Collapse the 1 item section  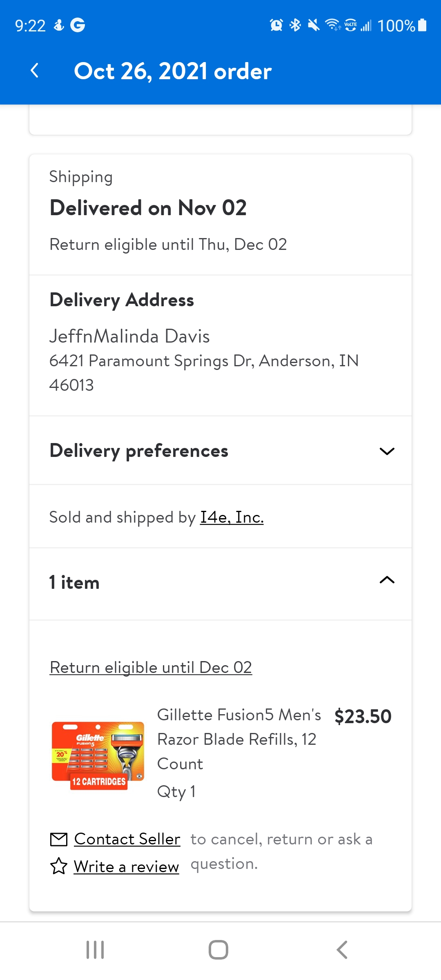(387, 580)
